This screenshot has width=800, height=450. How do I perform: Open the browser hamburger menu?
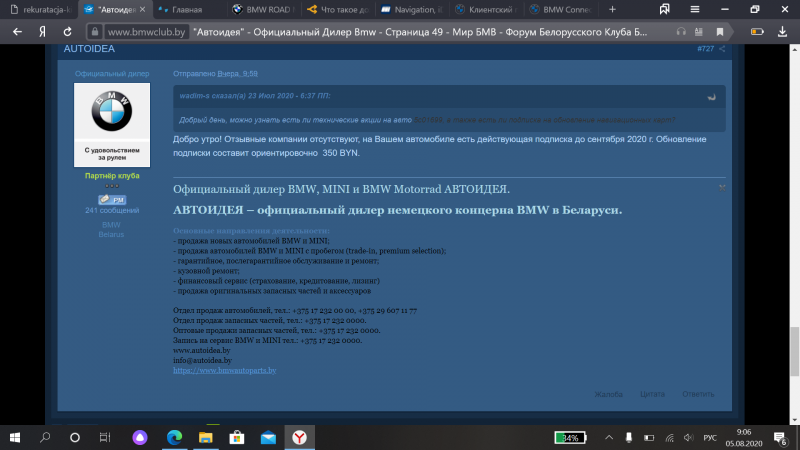pos(694,9)
